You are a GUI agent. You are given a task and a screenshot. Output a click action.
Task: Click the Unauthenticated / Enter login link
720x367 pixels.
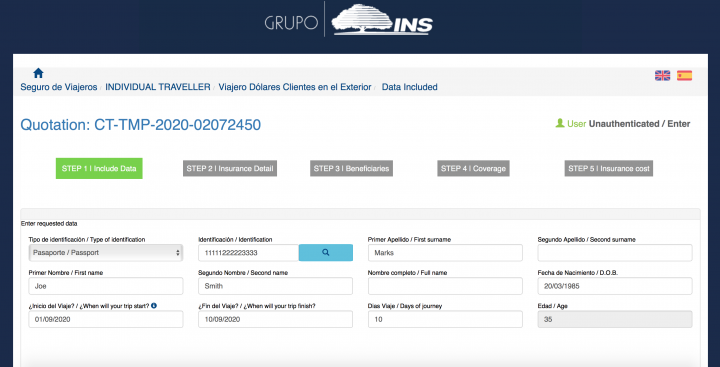[x=639, y=124]
